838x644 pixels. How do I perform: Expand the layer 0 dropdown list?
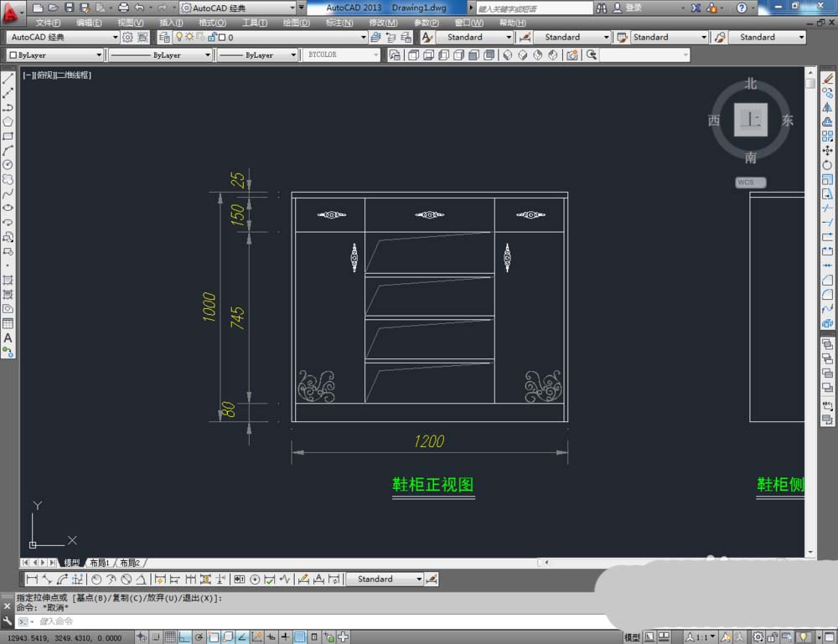click(364, 37)
